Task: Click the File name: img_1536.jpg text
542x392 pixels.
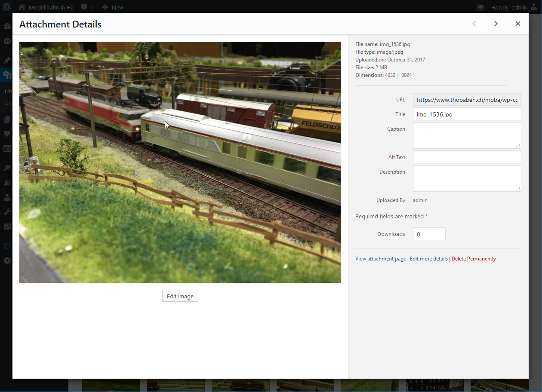Action: [x=383, y=44]
